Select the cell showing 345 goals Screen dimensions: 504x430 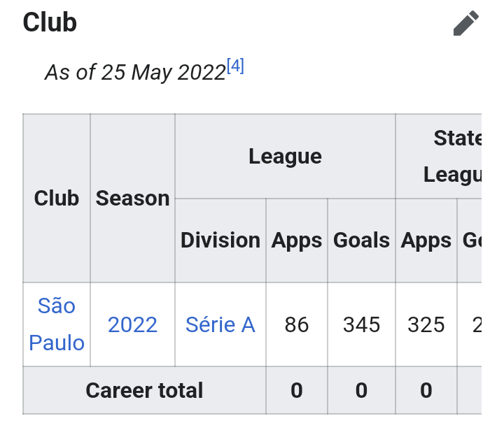362,324
